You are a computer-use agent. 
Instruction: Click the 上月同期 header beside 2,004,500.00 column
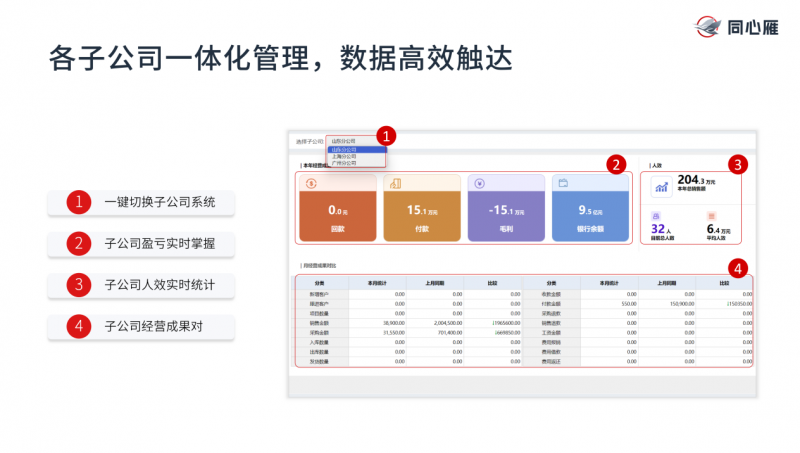pyautogui.click(x=435, y=283)
